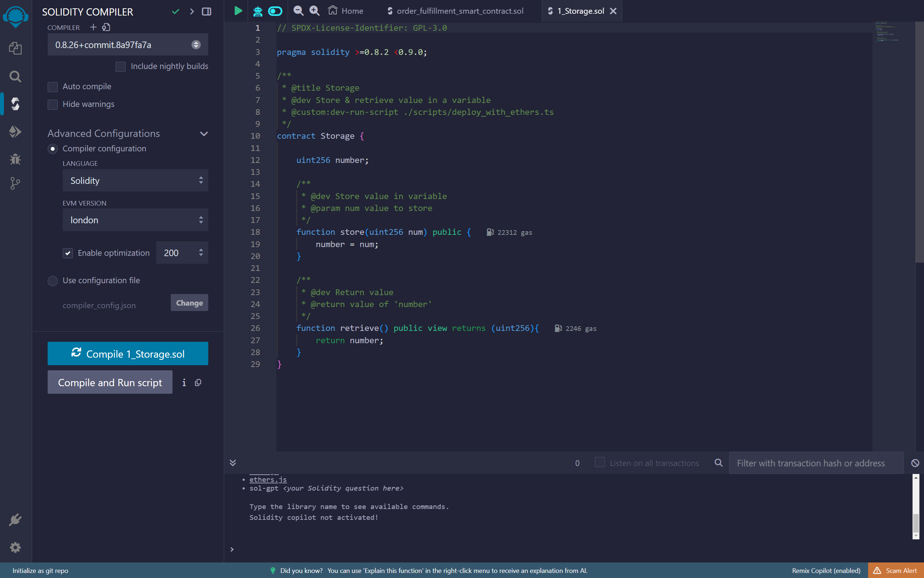Toggle the side panel layout icon

[x=206, y=12]
